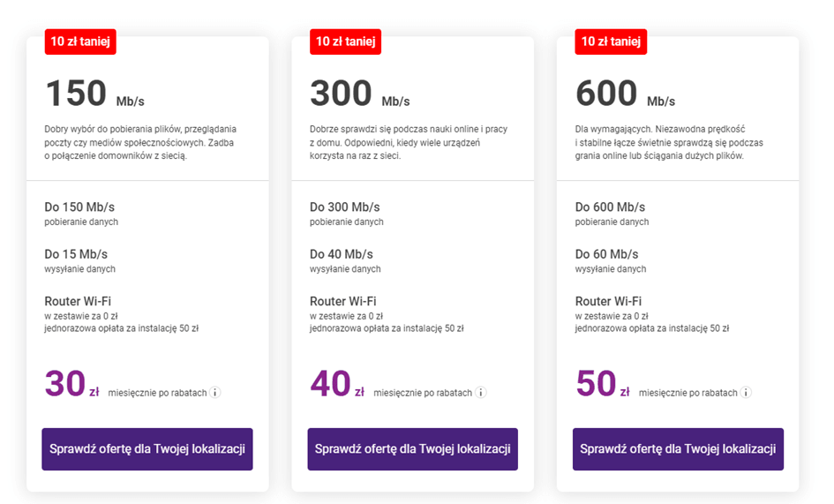Viewport: 834px width, 504px height.
Task: Click the red badge on 600 Mb/s card
Action: [x=611, y=41]
